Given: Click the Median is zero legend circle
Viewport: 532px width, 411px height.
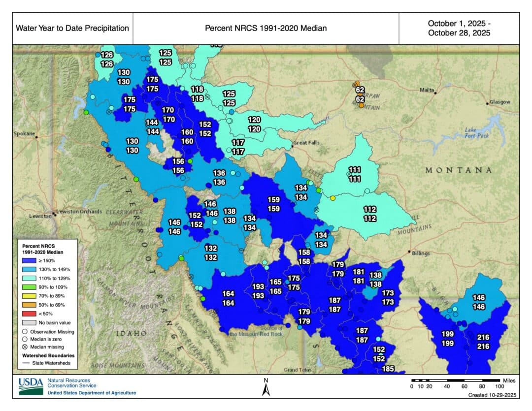Looking at the screenshot, I should click(x=25, y=339).
